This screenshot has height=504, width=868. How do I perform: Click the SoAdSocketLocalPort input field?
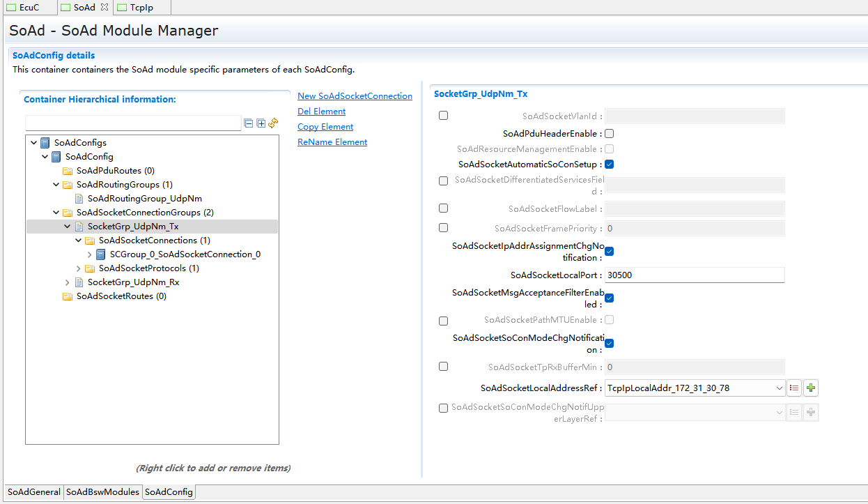click(x=694, y=275)
